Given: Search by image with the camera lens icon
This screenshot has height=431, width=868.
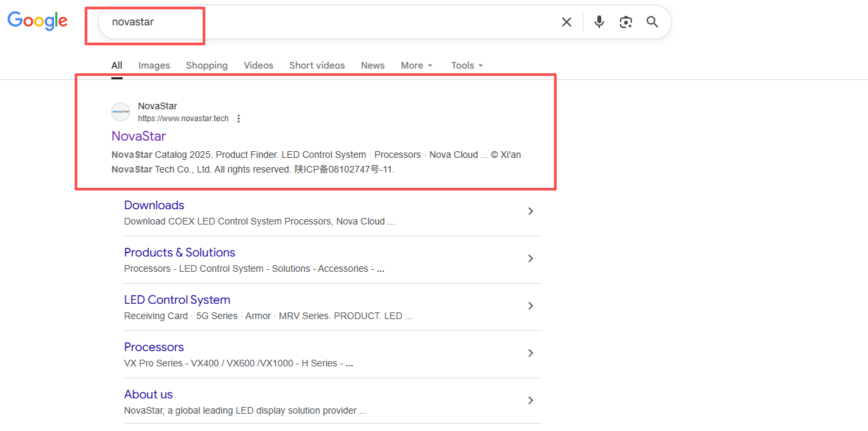Looking at the screenshot, I should pos(625,22).
